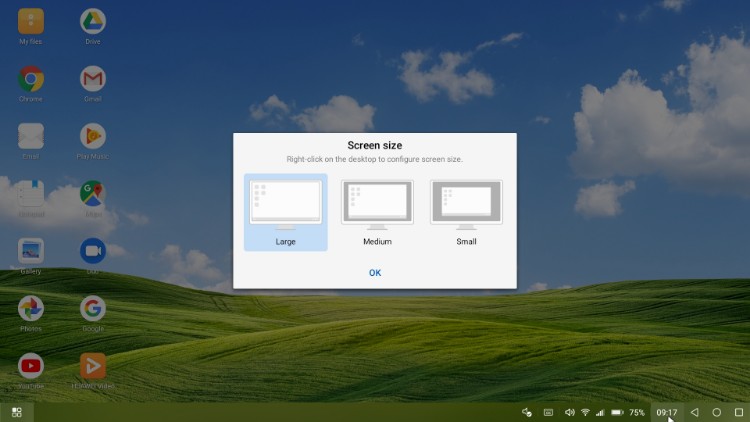Click the home circle navigation button
Image resolution: width=750 pixels, height=422 pixels.
[717, 412]
